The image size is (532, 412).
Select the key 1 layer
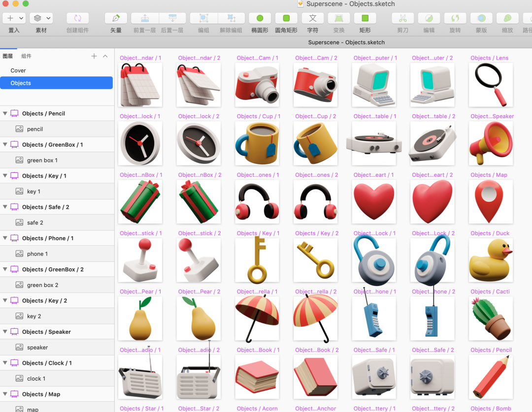pos(57,191)
